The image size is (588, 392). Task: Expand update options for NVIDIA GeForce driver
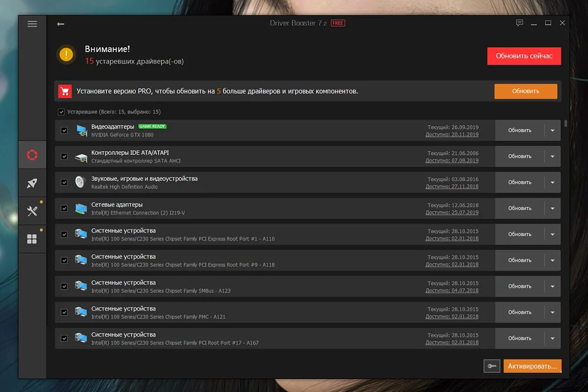(553, 130)
